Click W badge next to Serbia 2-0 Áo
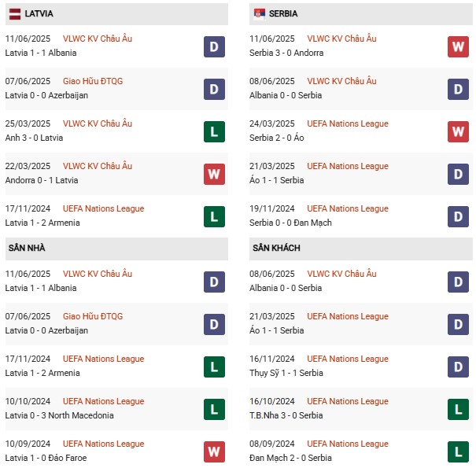Screen dimensions: 476x468 click(x=459, y=131)
